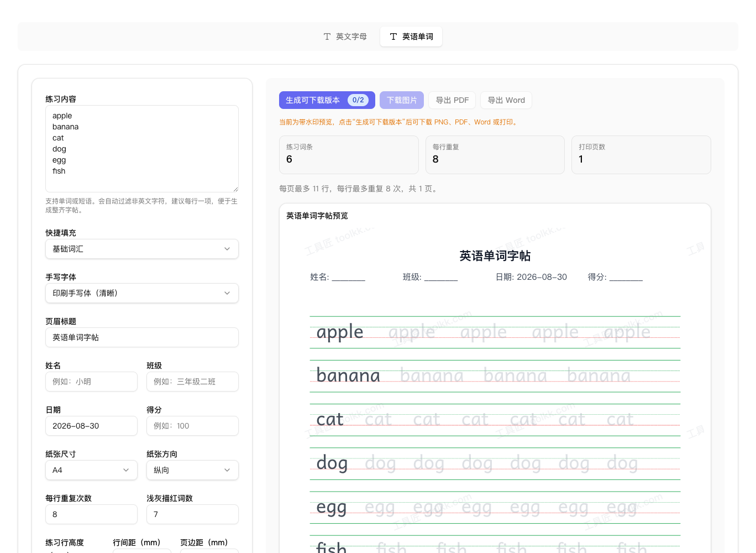The height and width of the screenshot is (553, 756).
Task: Export as PDF with 导出 PDF
Action: [452, 100]
